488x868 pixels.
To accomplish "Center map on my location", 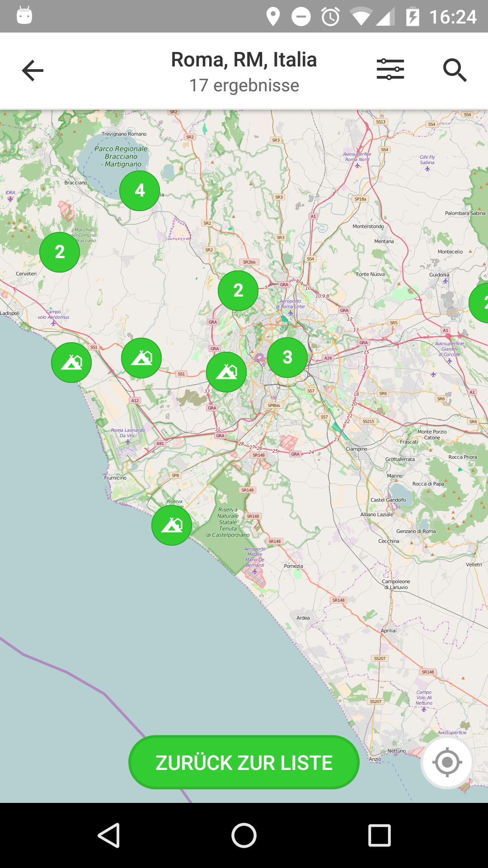I will (x=447, y=763).
